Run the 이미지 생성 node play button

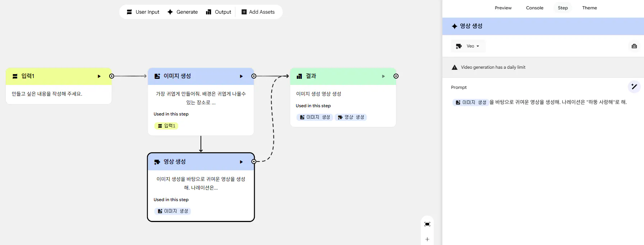coord(241,76)
